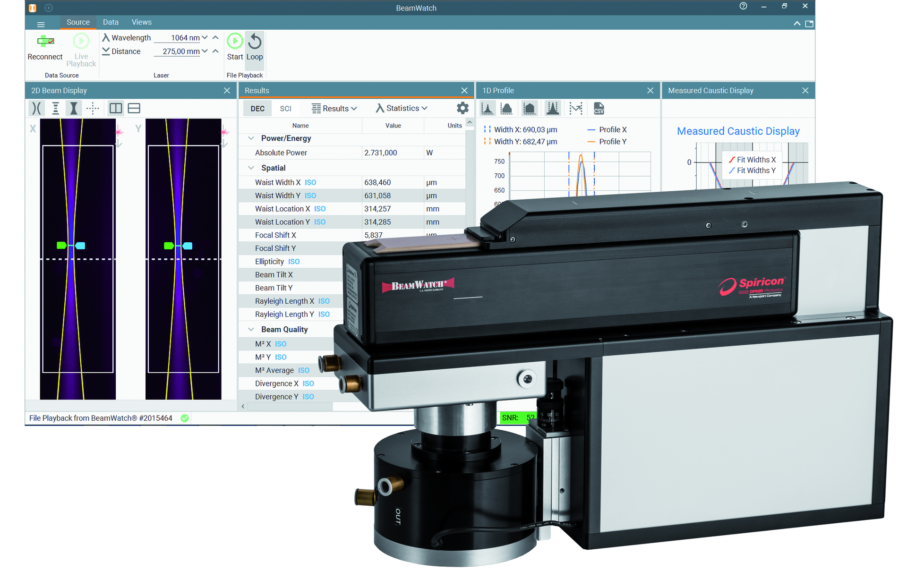Click the Distance value field

point(178,51)
